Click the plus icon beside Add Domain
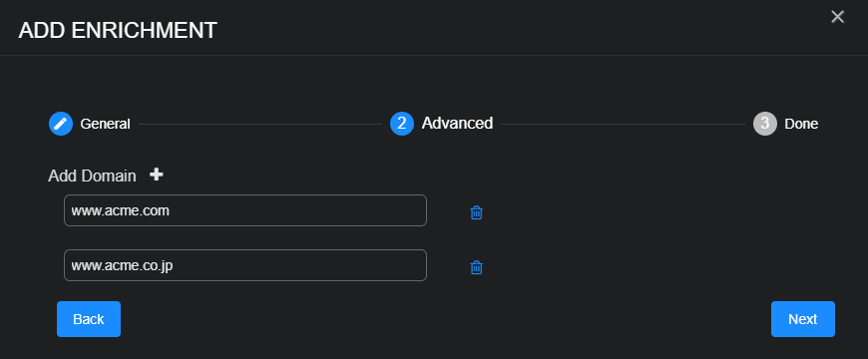 (x=157, y=175)
